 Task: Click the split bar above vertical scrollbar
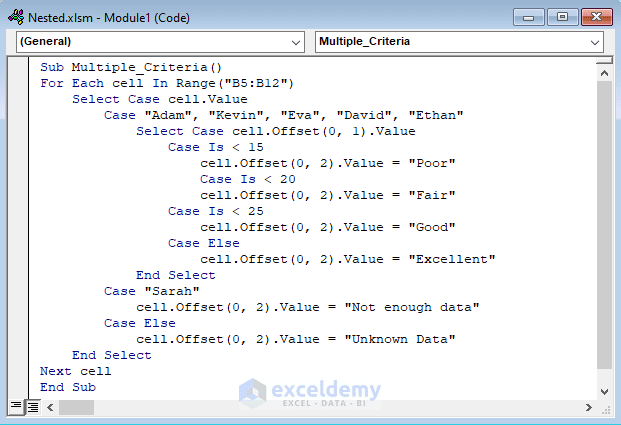604,61
